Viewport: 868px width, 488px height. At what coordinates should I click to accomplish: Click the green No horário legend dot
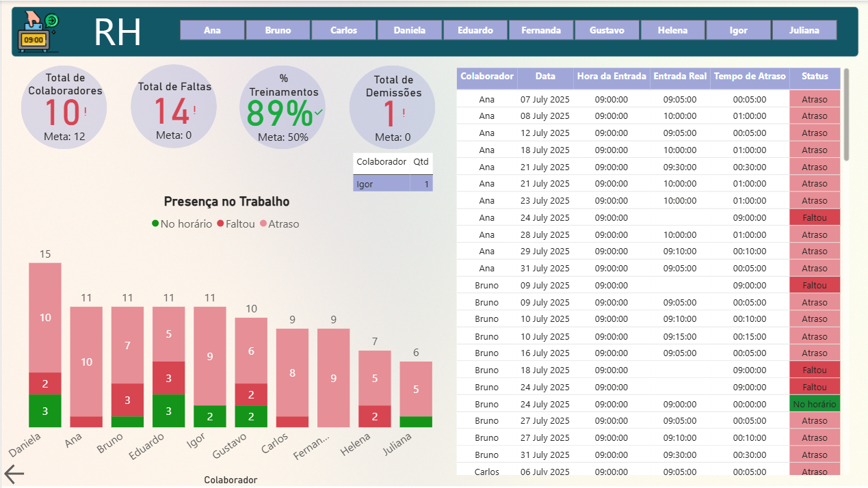point(155,223)
